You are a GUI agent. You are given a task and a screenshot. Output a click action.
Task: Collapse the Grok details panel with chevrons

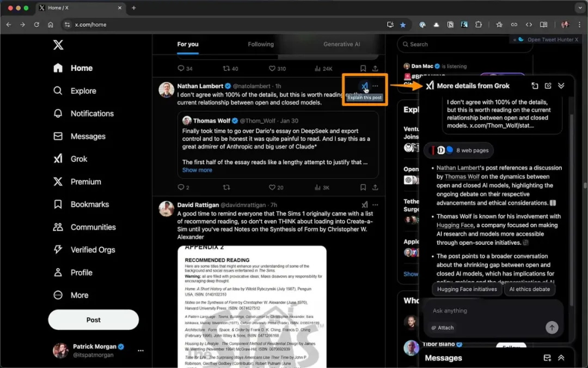(x=561, y=86)
